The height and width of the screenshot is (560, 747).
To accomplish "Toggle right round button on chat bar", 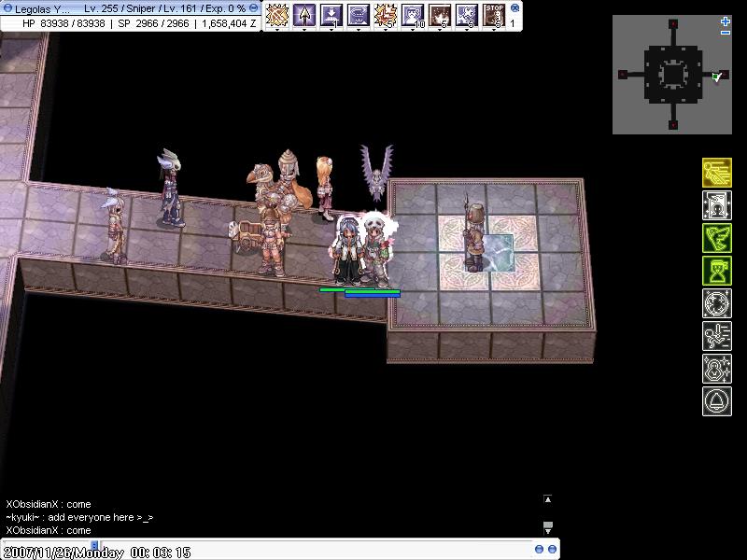I will pyautogui.click(x=552, y=550).
